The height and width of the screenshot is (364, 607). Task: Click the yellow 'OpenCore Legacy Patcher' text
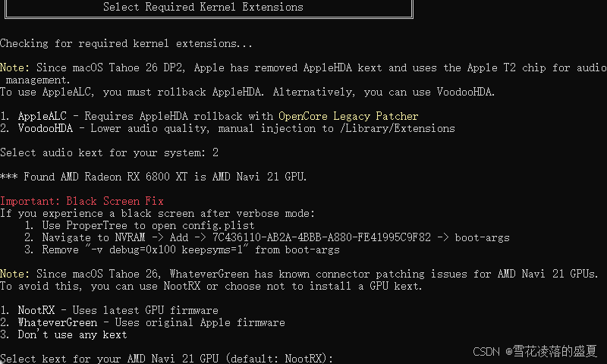pyautogui.click(x=348, y=116)
